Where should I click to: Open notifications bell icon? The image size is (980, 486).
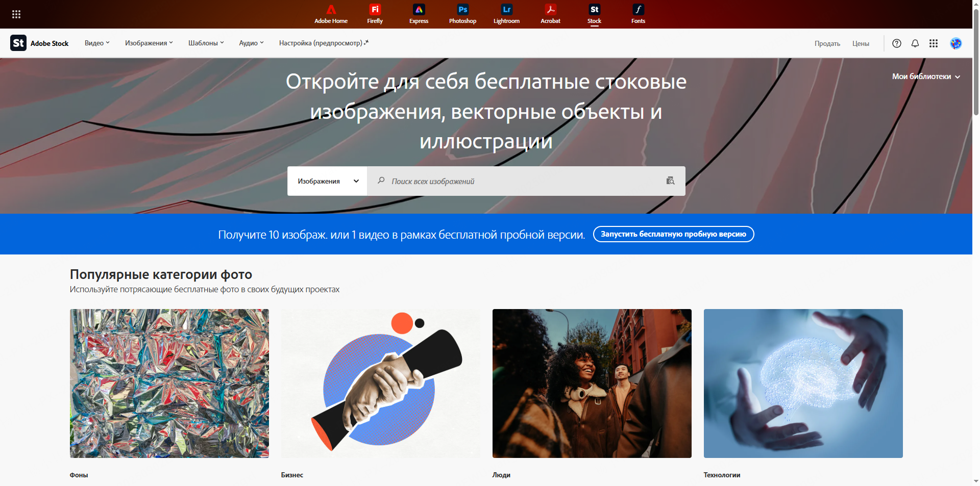[915, 43]
